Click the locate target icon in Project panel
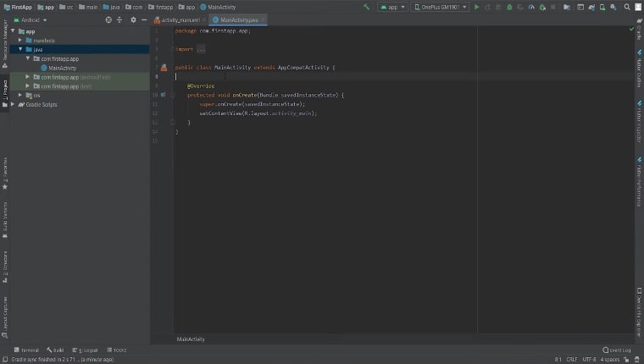 [108, 19]
